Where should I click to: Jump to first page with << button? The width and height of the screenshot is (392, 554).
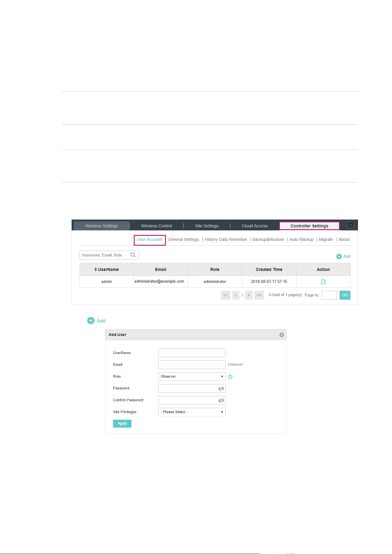(x=226, y=295)
